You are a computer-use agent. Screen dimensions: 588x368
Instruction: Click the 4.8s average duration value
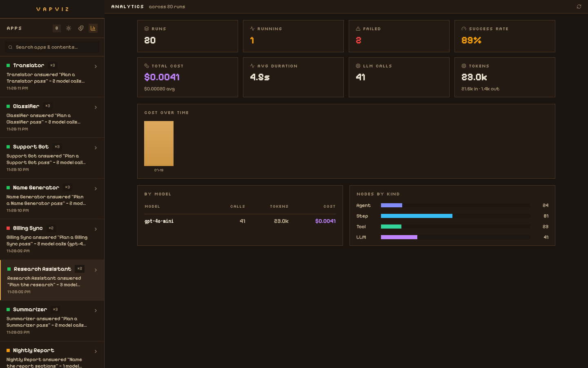pyautogui.click(x=260, y=77)
